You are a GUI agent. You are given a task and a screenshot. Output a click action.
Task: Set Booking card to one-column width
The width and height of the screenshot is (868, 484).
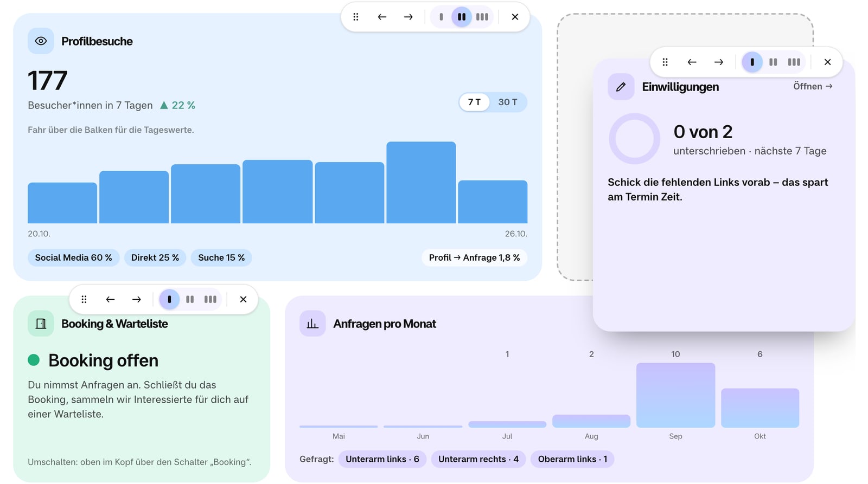point(169,299)
